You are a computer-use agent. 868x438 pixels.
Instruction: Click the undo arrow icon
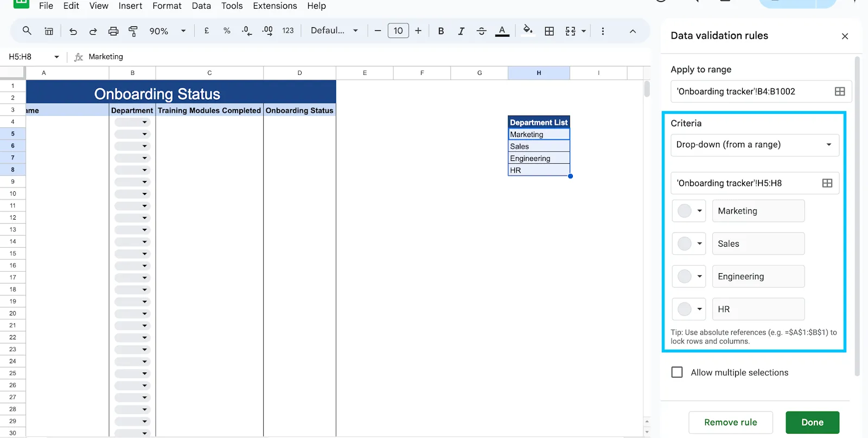coord(73,31)
